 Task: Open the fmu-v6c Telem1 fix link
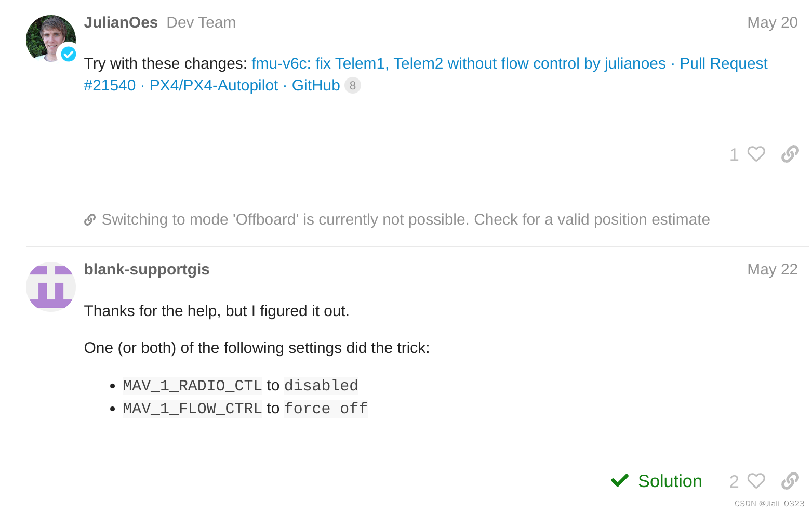tap(364, 63)
